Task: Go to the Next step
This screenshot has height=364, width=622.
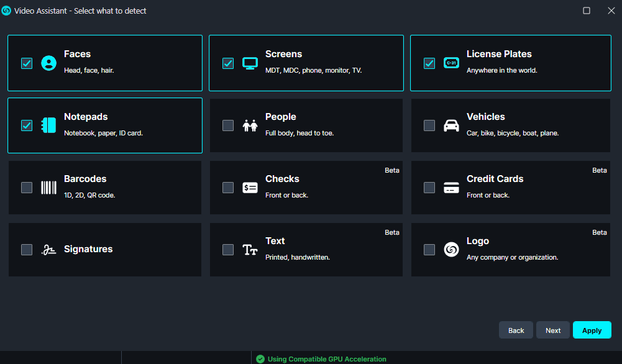Action: 553,330
